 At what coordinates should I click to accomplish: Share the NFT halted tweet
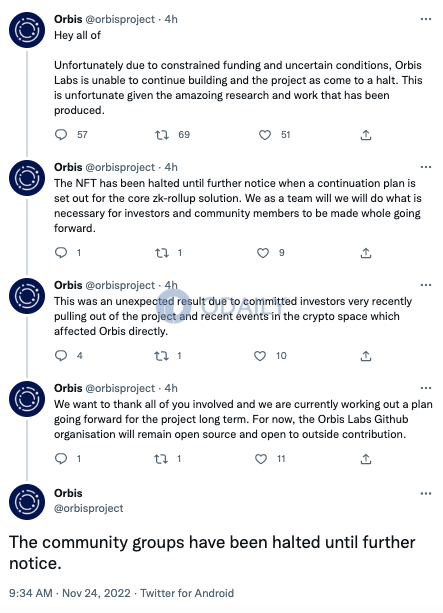pyautogui.click(x=366, y=253)
